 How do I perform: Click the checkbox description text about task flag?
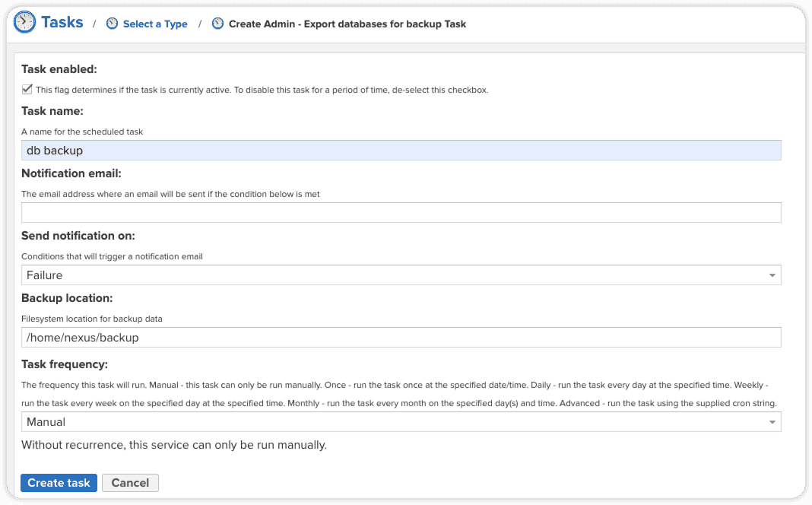click(262, 90)
